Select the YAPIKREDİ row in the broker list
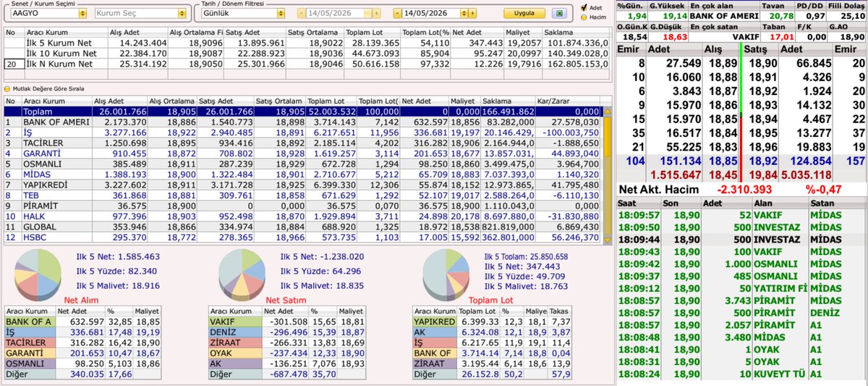Image resolution: width=868 pixels, height=386 pixels. click(303, 185)
